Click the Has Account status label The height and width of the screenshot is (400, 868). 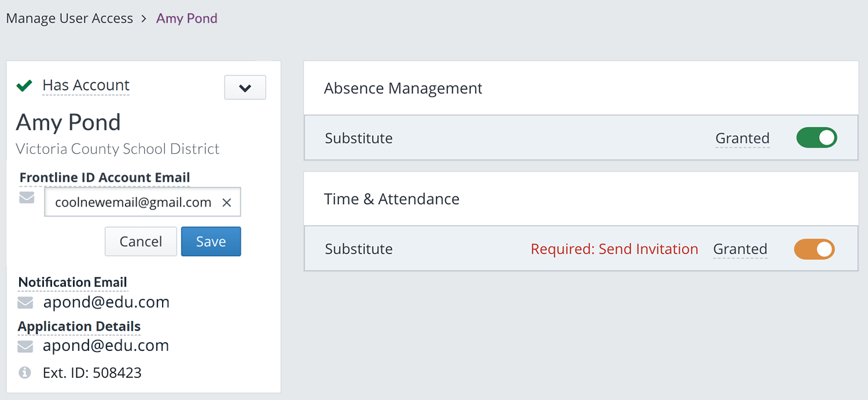tap(86, 86)
